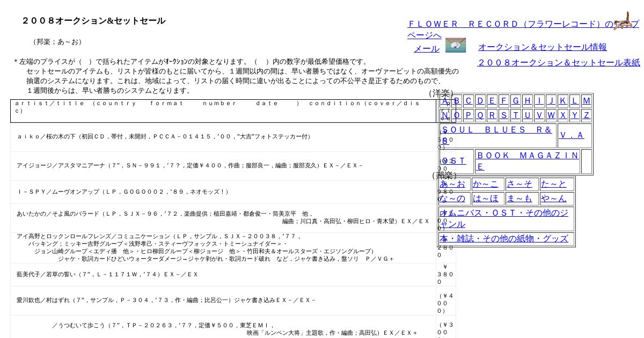The height and width of the screenshot is (338, 644).
Task: Open BOOK MAGAZINE category link
Action: tap(528, 161)
